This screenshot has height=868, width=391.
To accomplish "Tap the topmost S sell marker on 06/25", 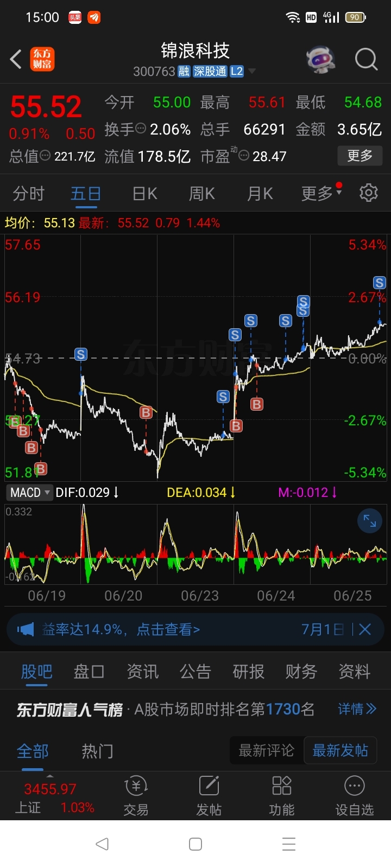I will 380,283.
